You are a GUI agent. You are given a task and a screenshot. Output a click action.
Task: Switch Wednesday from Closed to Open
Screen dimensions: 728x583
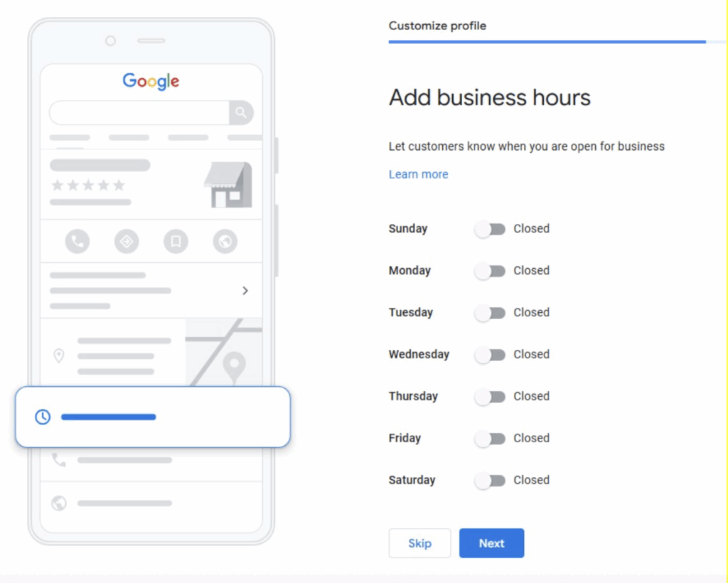point(490,355)
